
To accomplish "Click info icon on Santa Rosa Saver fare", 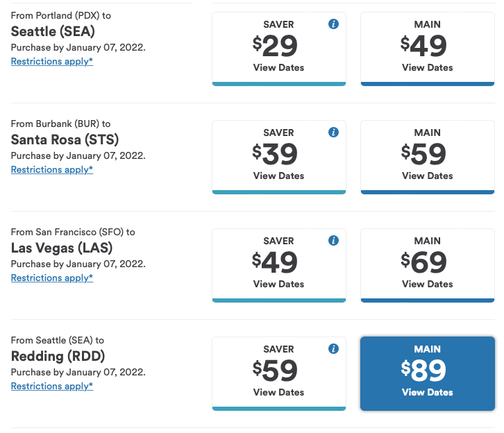I will [333, 133].
